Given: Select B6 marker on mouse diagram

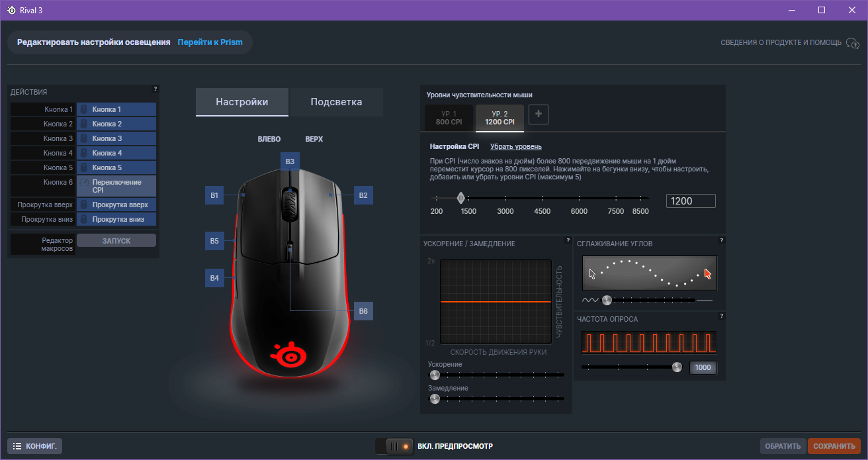Looking at the screenshot, I should [x=363, y=311].
